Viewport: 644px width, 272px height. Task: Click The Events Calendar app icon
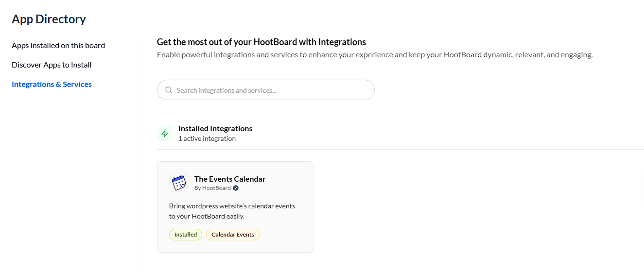pos(179,183)
